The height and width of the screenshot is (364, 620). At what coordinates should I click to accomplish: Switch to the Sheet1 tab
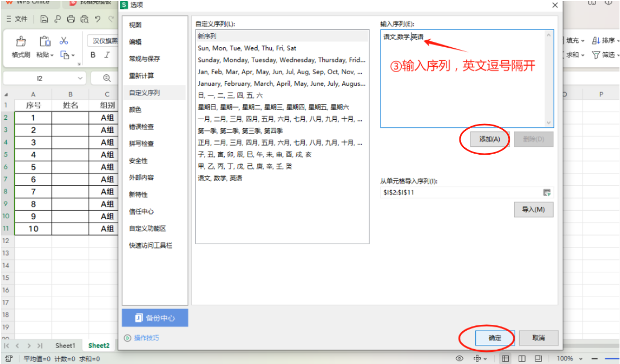pos(65,345)
